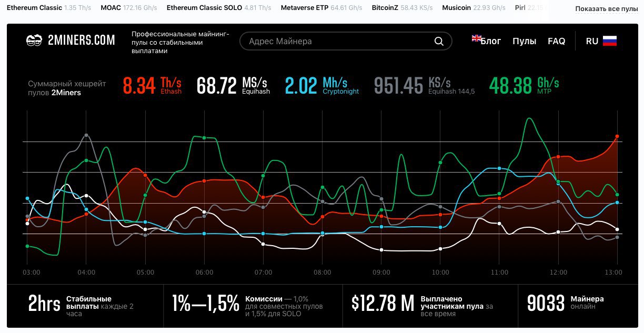Open the Ethereum Classic 1.35 Th/s pool

pos(49,8)
